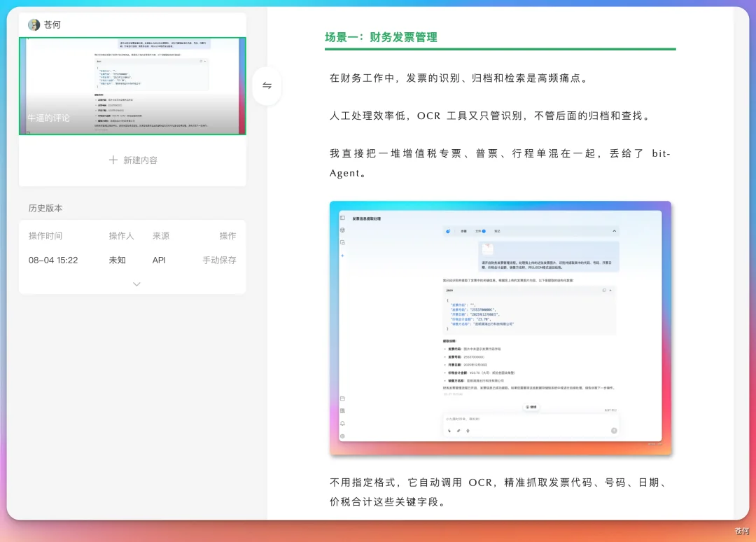The width and height of the screenshot is (756, 542).
Task: Click the 手动保存 entry in history row
Action: (219, 260)
